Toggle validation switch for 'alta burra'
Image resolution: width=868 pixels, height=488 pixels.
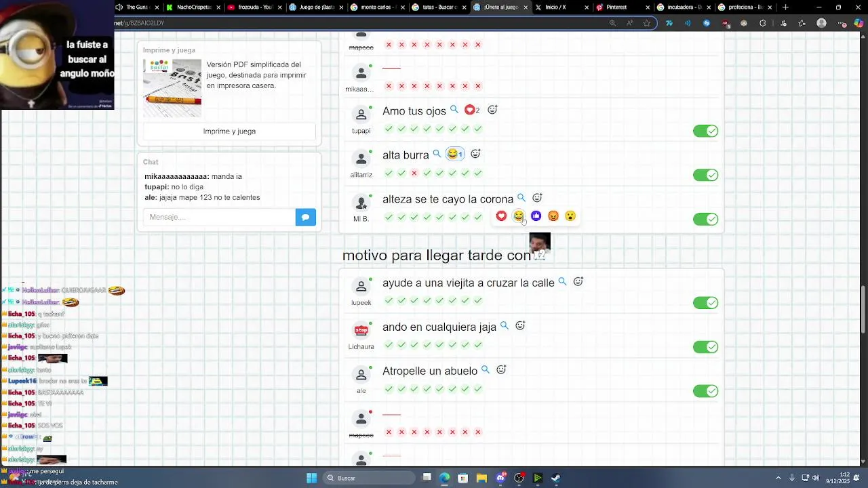coord(705,175)
